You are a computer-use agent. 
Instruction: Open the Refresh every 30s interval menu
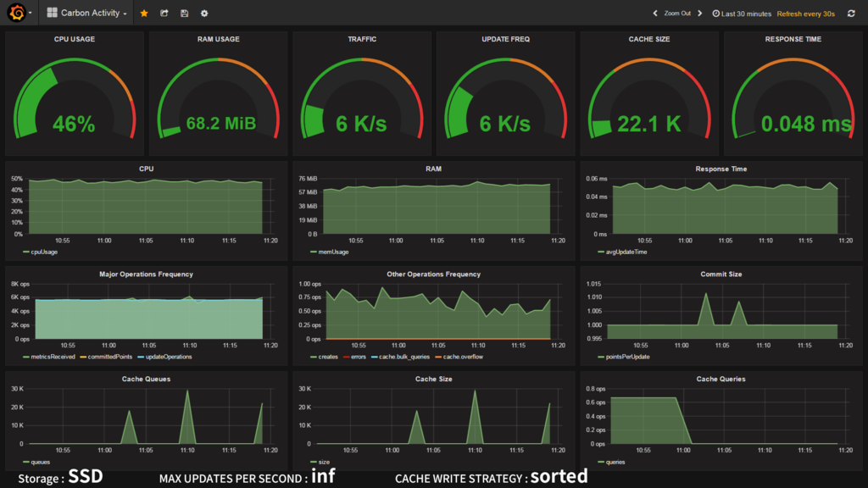pyautogui.click(x=805, y=14)
